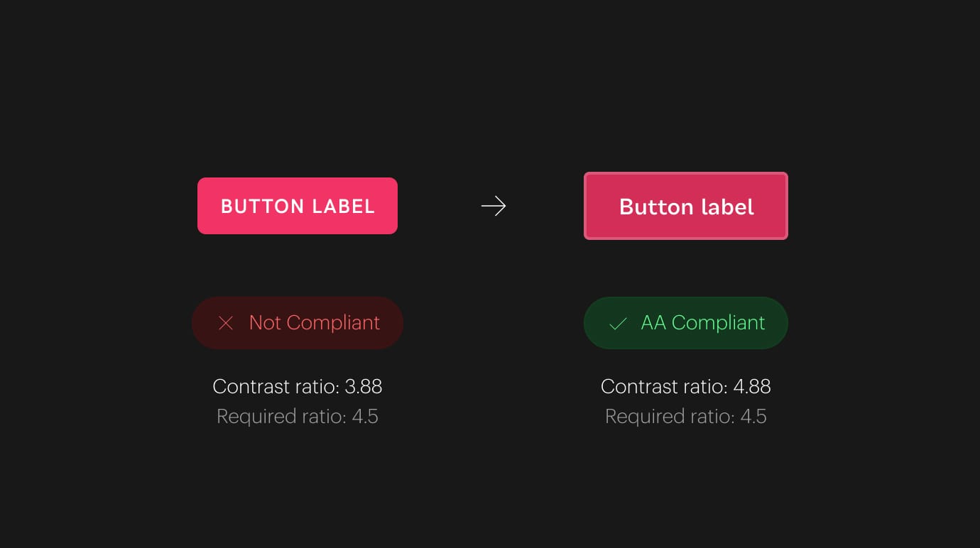Click the "Not Compliant" red text label

315,322
